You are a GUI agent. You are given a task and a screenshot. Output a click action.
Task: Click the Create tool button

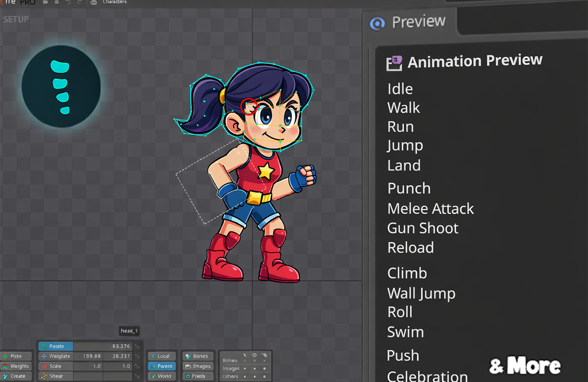click(x=16, y=376)
